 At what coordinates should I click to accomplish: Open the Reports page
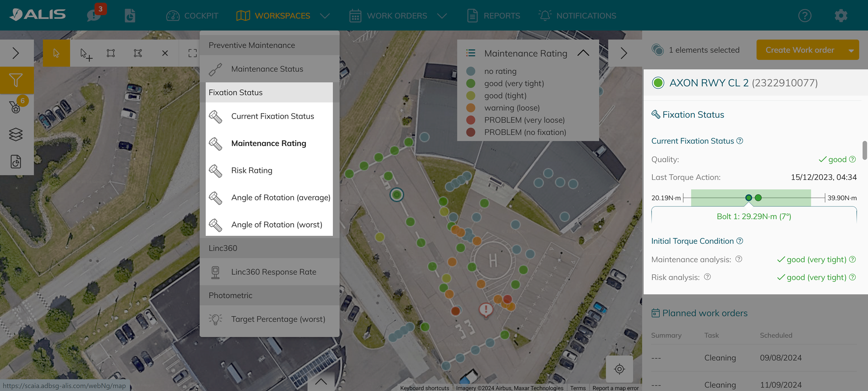(493, 16)
